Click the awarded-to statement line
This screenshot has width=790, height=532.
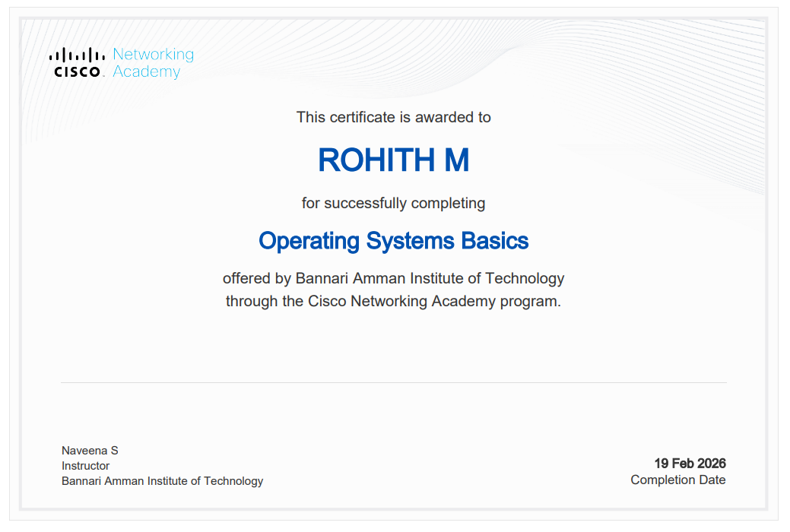393,118
